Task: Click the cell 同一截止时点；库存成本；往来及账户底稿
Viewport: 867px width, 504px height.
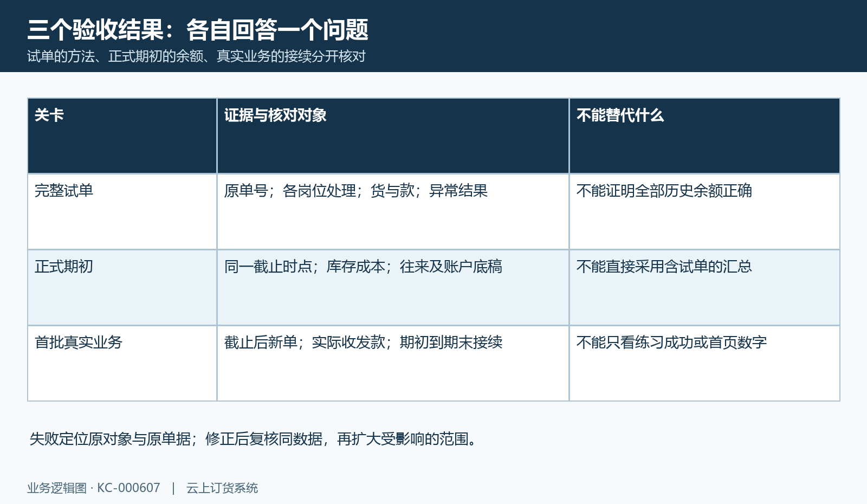Action: [x=393, y=288]
